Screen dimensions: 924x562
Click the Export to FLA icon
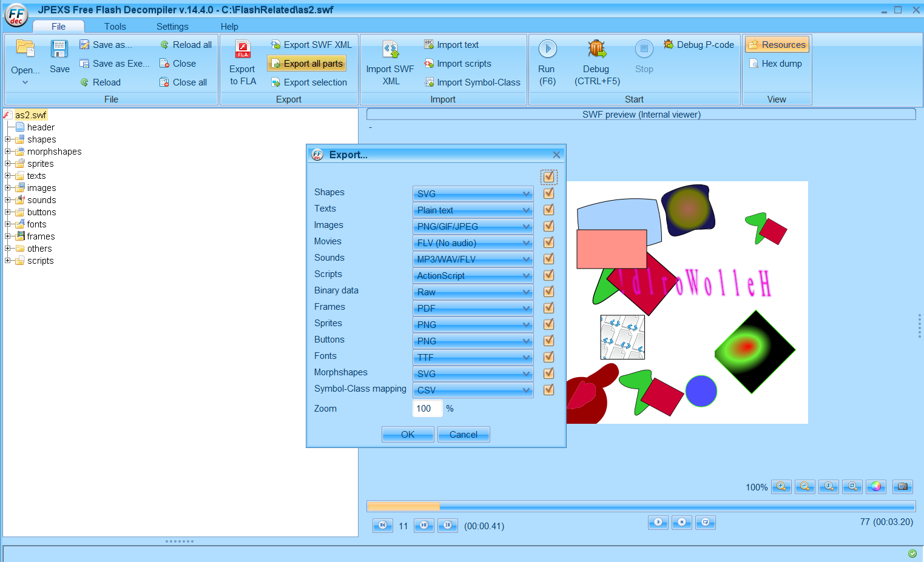(x=243, y=49)
